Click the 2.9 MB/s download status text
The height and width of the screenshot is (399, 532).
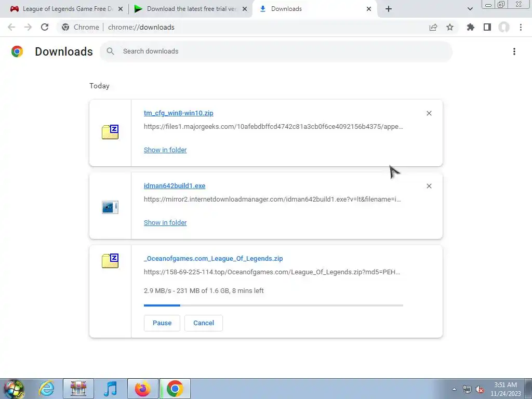204,291
